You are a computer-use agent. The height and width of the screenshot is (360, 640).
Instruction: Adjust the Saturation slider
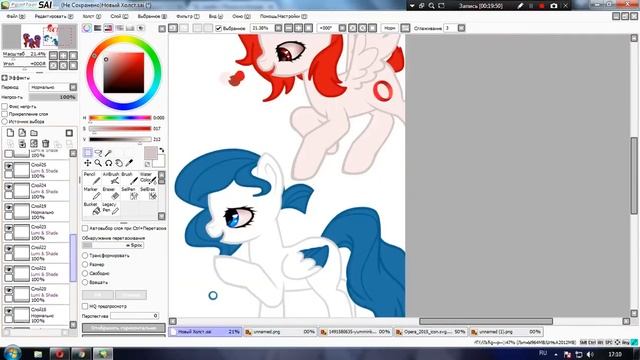(x=120, y=128)
